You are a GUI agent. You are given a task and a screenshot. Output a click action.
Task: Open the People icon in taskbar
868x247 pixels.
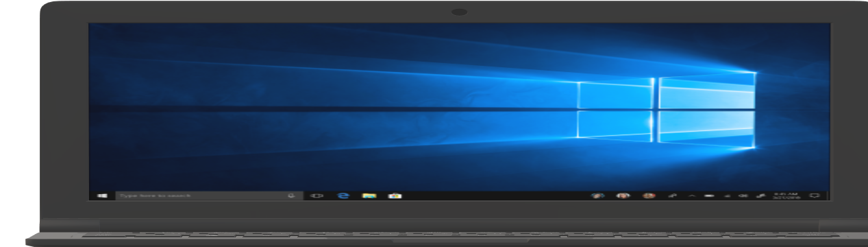[x=672, y=196]
